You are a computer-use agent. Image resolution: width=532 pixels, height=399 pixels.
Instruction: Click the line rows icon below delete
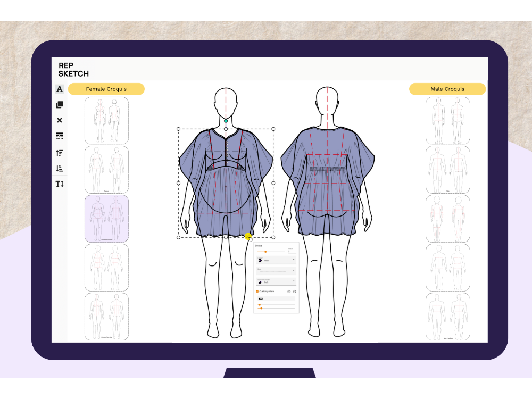pyautogui.click(x=60, y=136)
